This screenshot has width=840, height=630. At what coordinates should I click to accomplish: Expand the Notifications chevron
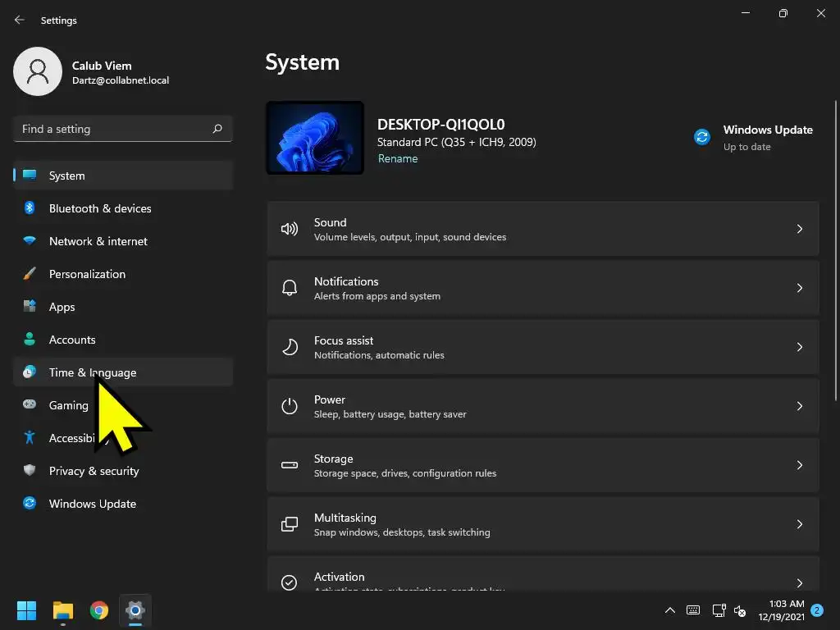click(799, 288)
